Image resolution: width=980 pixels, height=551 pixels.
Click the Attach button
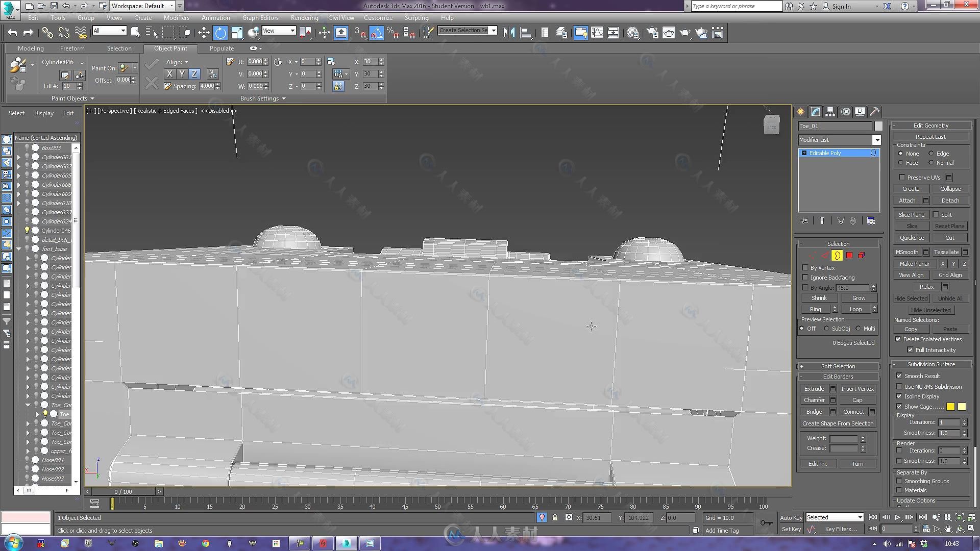pyautogui.click(x=907, y=201)
